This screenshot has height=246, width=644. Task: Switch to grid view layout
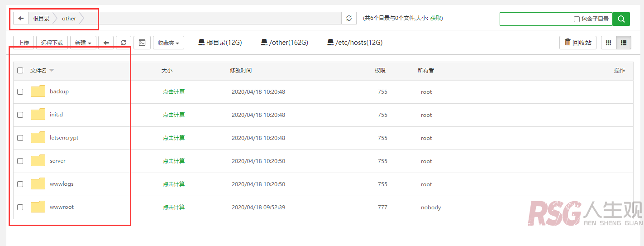coord(608,43)
